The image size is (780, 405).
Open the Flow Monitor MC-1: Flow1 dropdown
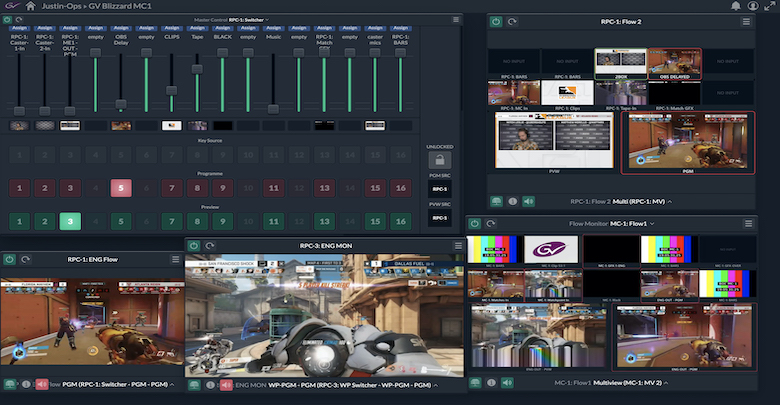[653, 224]
